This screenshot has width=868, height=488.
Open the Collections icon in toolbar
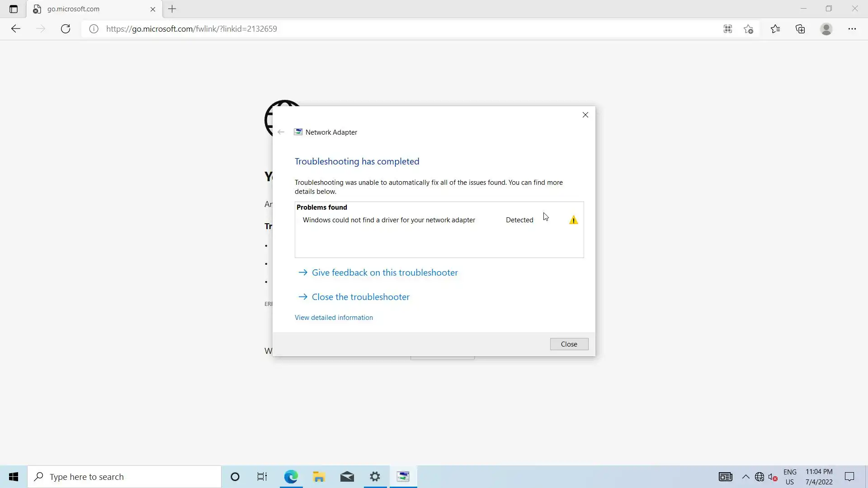[x=800, y=29]
